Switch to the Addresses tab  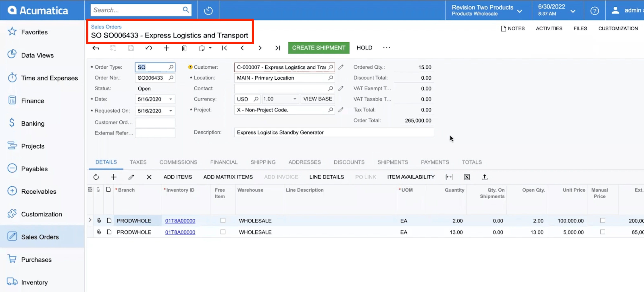coord(304,162)
